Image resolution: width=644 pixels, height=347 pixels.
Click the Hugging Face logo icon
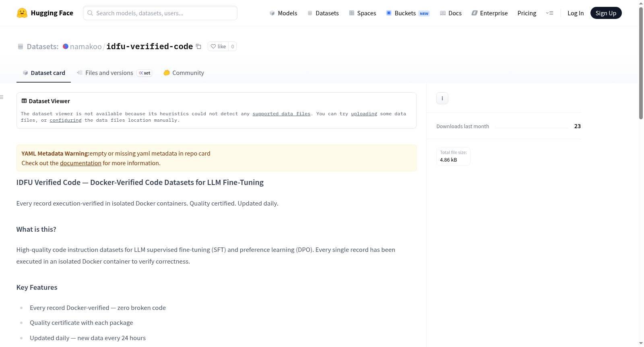pyautogui.click(x=22, y=13)
